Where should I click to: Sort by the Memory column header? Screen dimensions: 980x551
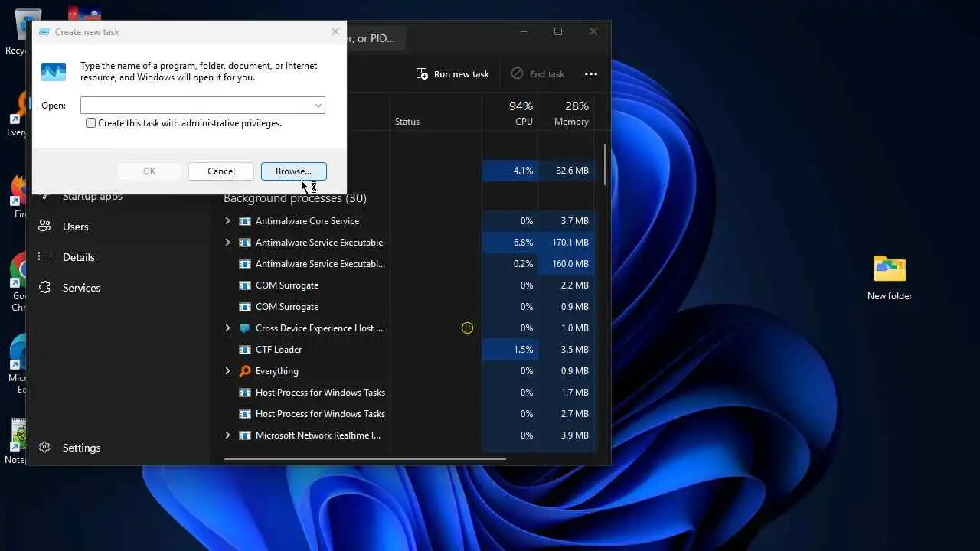pos(566,112)
